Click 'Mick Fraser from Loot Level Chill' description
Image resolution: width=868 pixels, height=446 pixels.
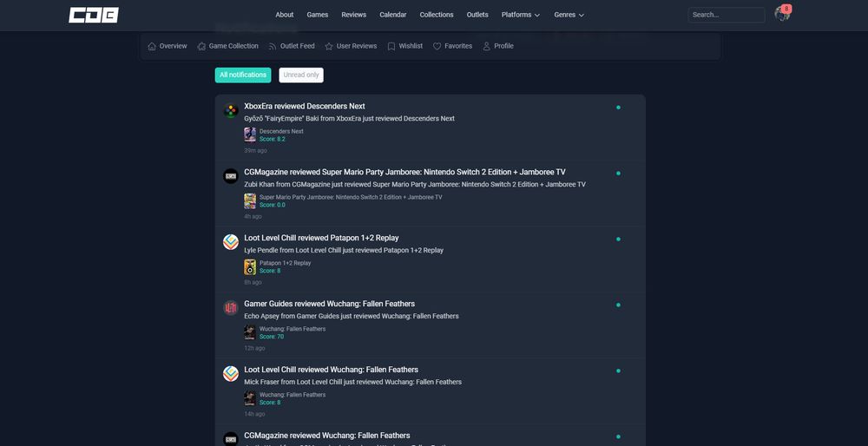click(x=352, y=383)
